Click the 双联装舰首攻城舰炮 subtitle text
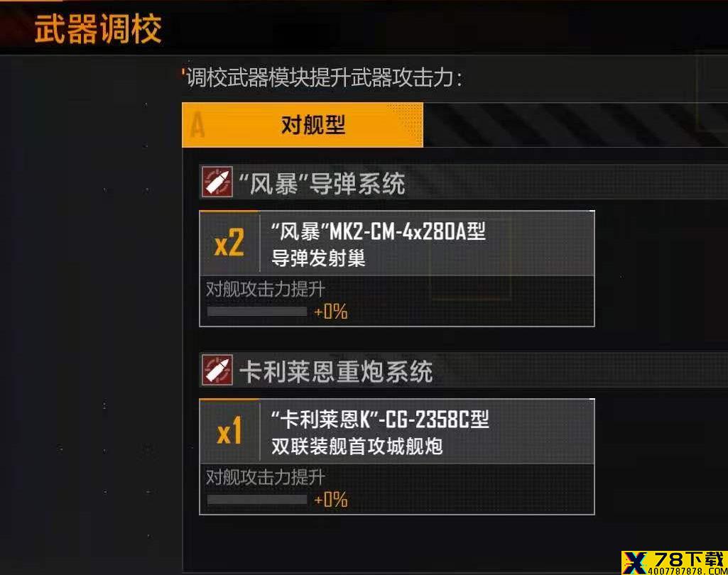Image resolution: width=728 pixels, height=575 pixels. click(x=357, y=447)
